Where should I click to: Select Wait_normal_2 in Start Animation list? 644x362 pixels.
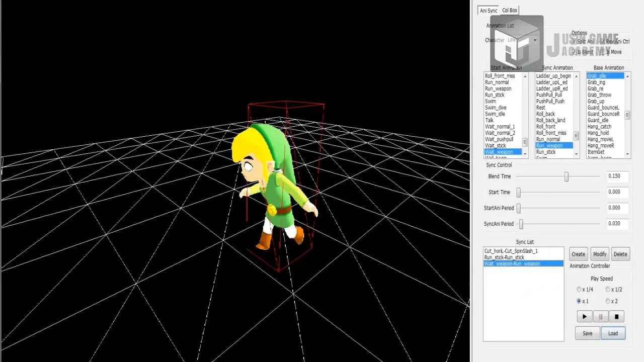coord(504,133)
